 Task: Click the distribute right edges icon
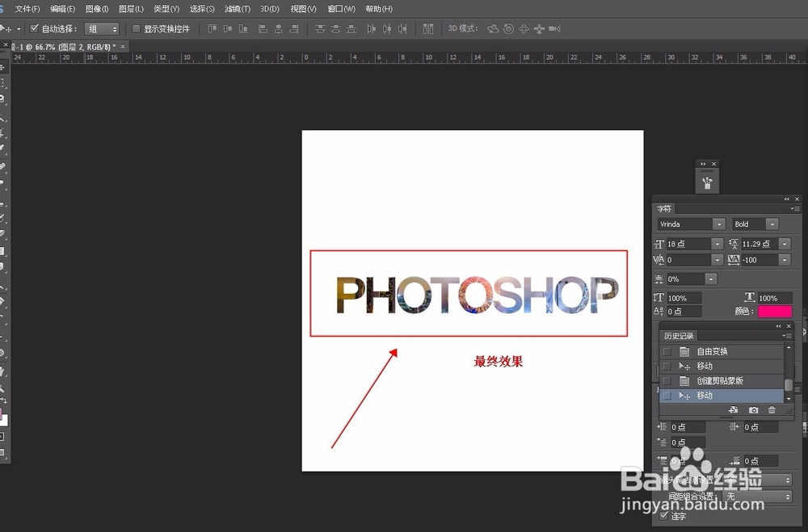[x=402, y=29]
